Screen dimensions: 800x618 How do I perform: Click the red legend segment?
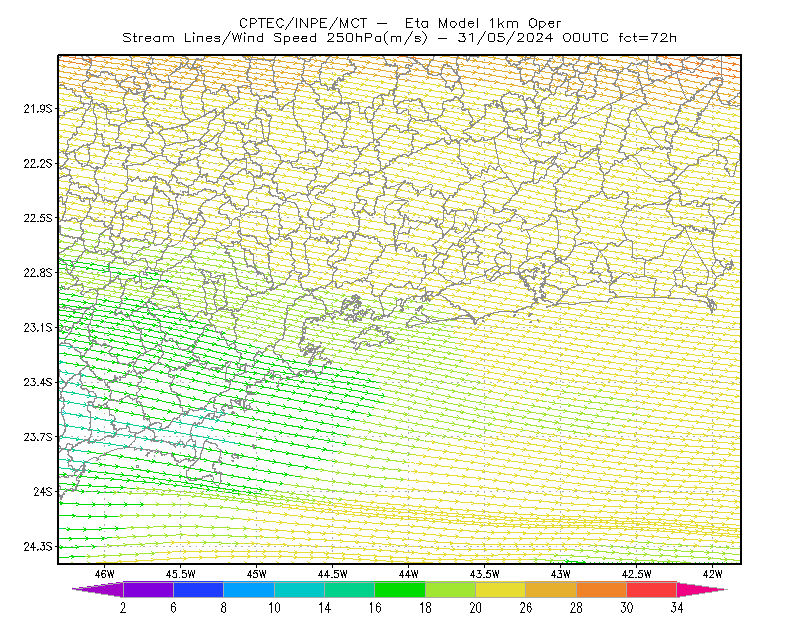coord(652,589)
